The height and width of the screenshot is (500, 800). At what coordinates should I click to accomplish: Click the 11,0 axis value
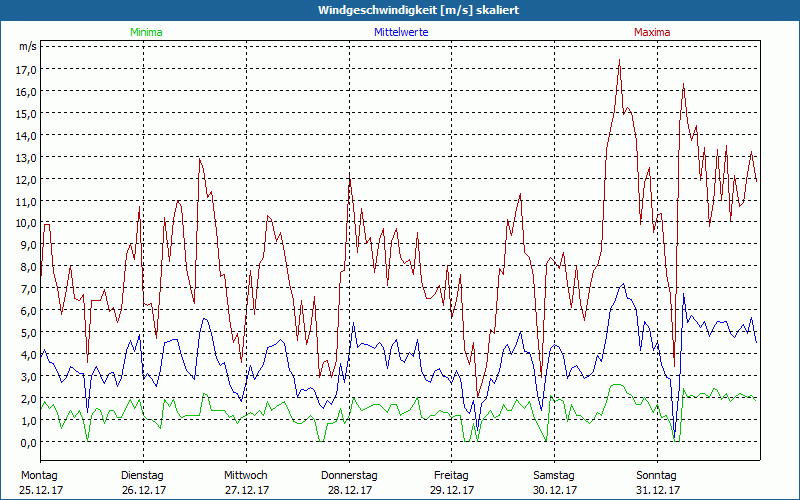[x=27, y=201]
